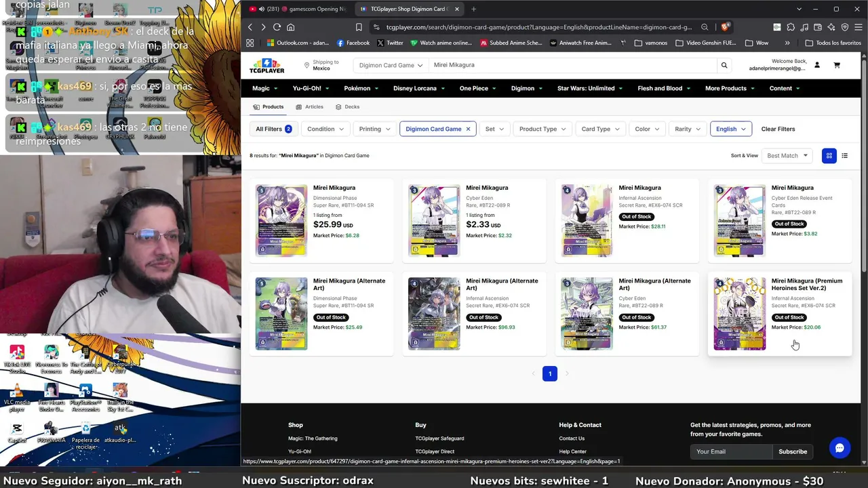
Task: Open the Best Match sort dropdown
Action: (x=787, y=156)
